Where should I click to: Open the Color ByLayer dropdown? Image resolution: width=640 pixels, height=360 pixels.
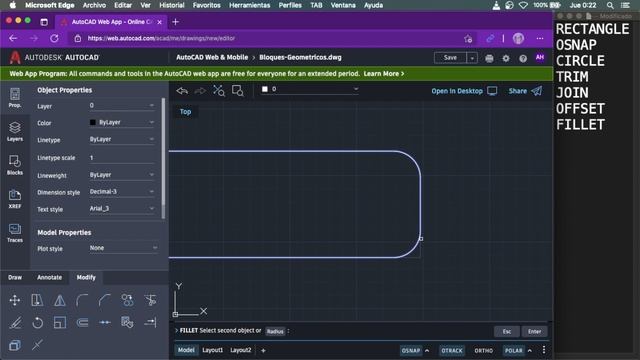[x=122, y=122]
